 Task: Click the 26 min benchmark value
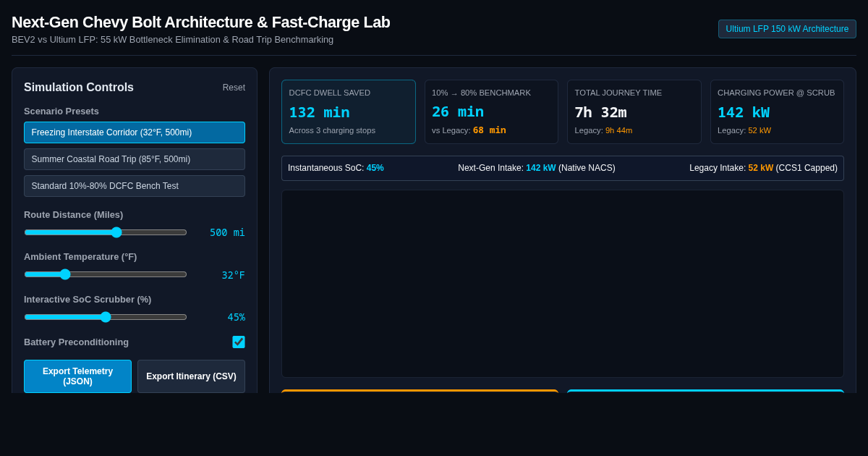click(458, 112)
